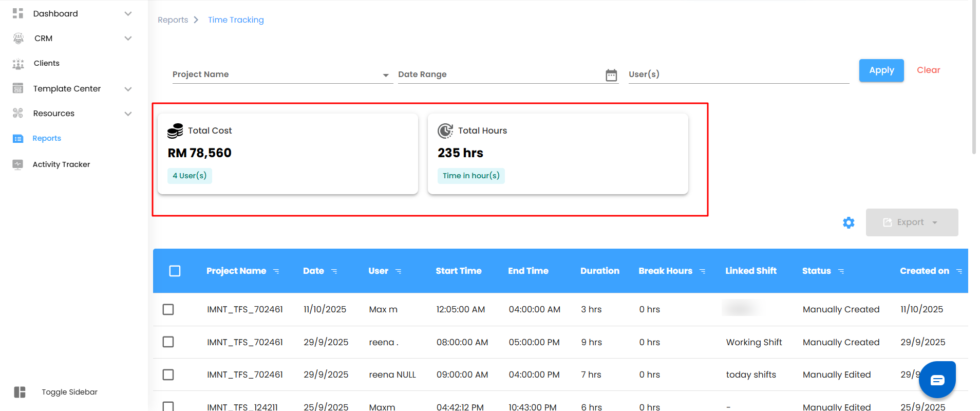Image resolution: width=980 pixels, height=411 pixels.
Task: Click the 235 hrs total value
Action: click(460, 153)
